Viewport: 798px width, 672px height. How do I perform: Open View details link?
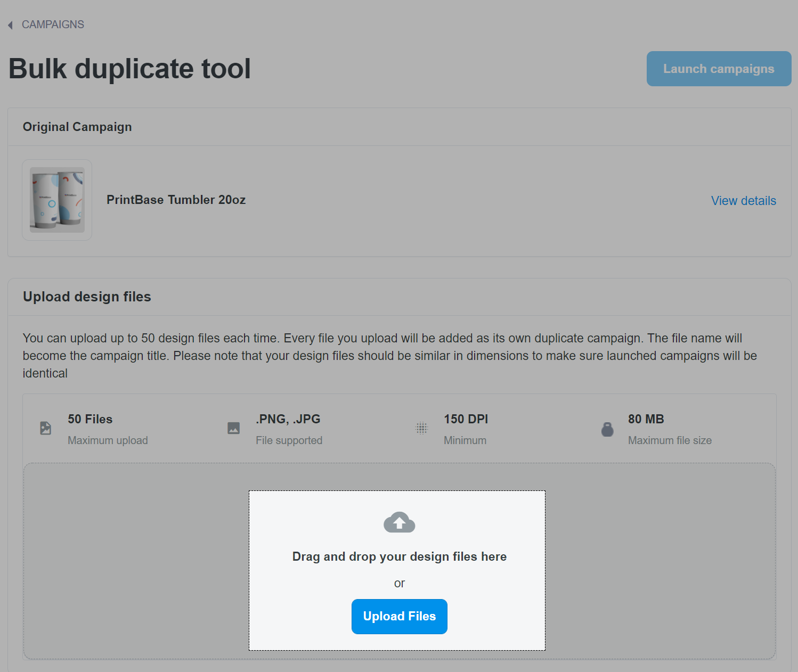point(743,201)
